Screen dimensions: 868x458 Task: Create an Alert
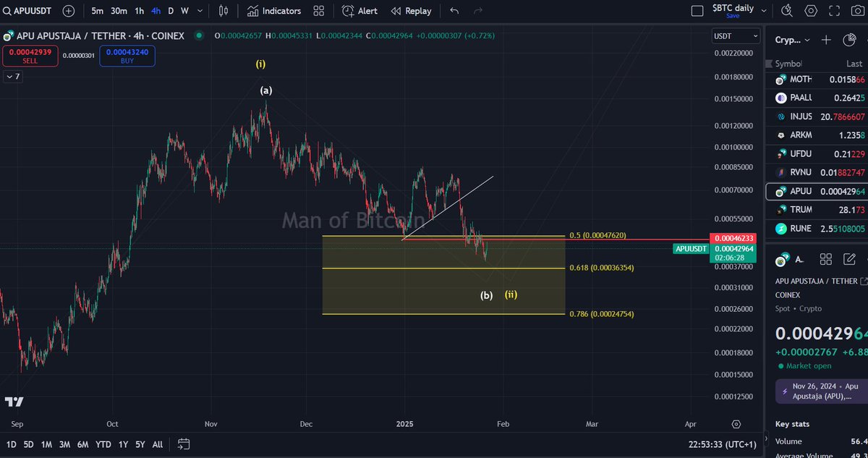[359, 11]
